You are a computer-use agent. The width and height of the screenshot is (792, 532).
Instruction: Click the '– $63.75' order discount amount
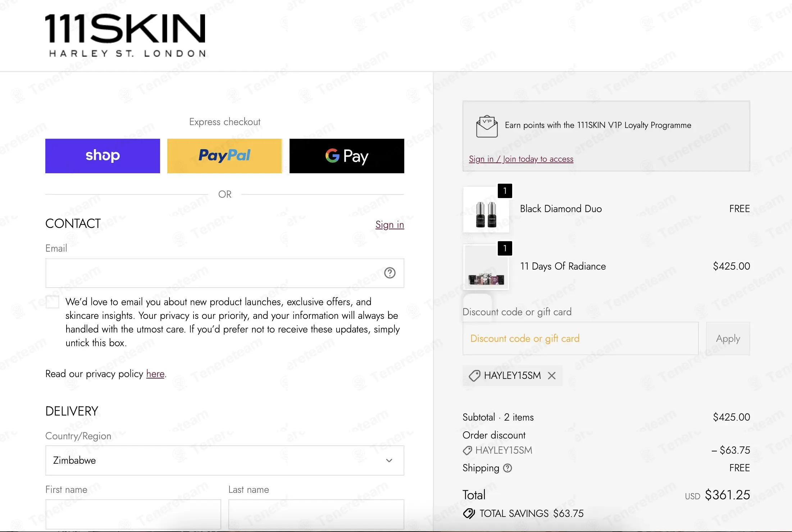730,450
